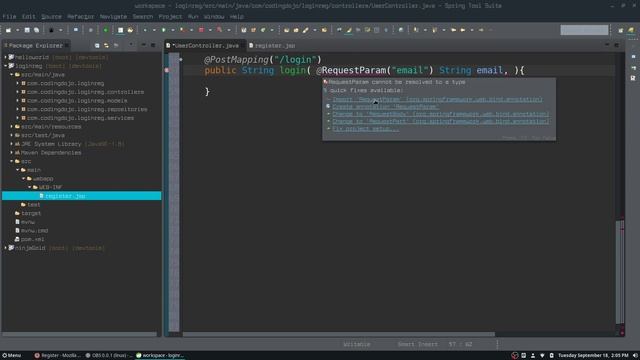The image size is (640, 360).
Task: Open the New file dropdown arrow
Action: (x=18, y=30)
